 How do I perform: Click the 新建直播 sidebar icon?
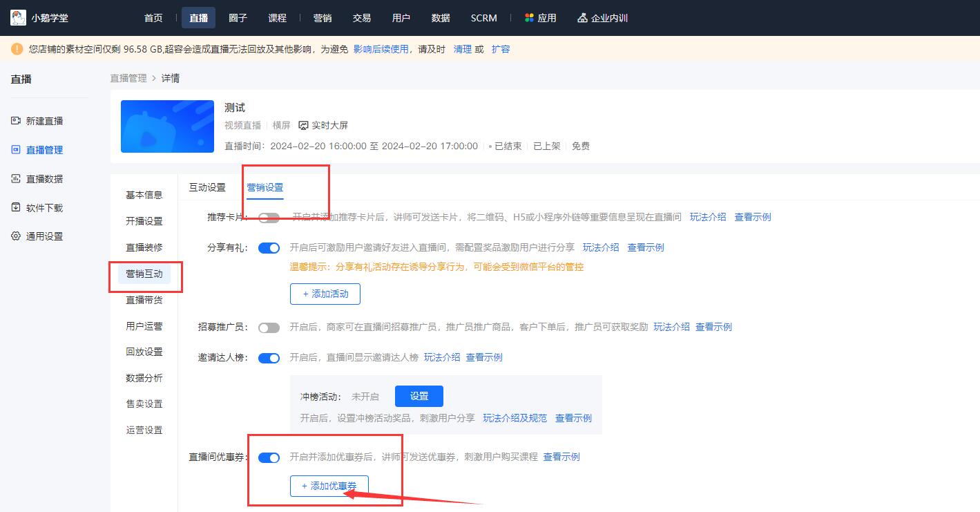16,121
